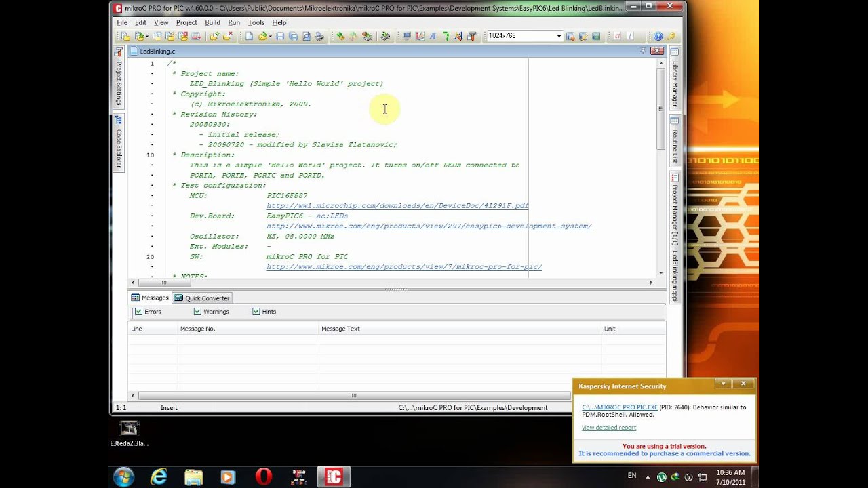
Task: Click the Print printer icon
Action: point(319,36)
